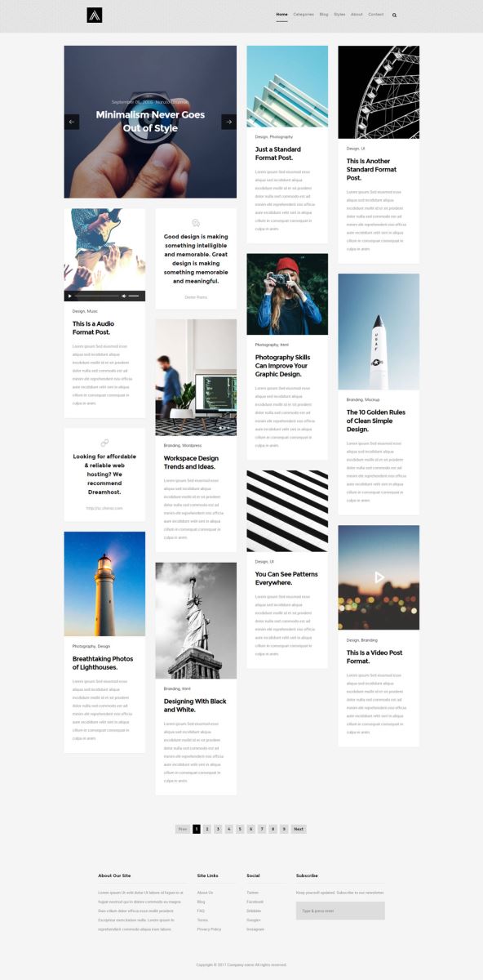Screen dimensions: 483x980
Task: Open the Categories menu
Action: pyautogui.click(x=304, y=15)
